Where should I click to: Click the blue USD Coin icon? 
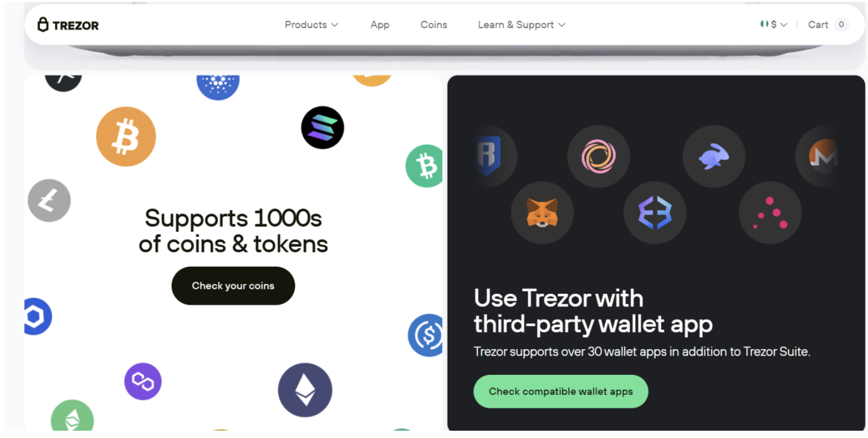pos(426,335)
